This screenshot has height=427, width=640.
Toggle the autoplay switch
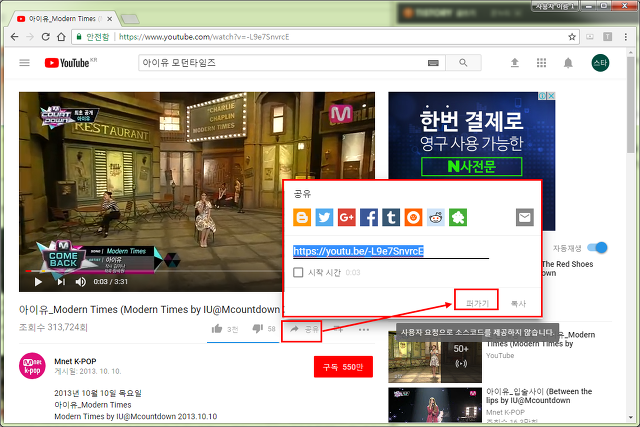[597, 248]
